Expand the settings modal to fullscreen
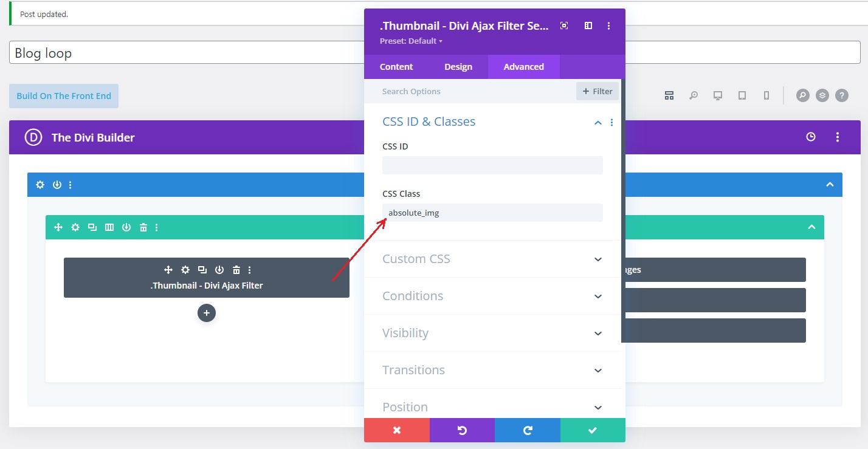This screenshot has height=449, width=868. point(564,26)
